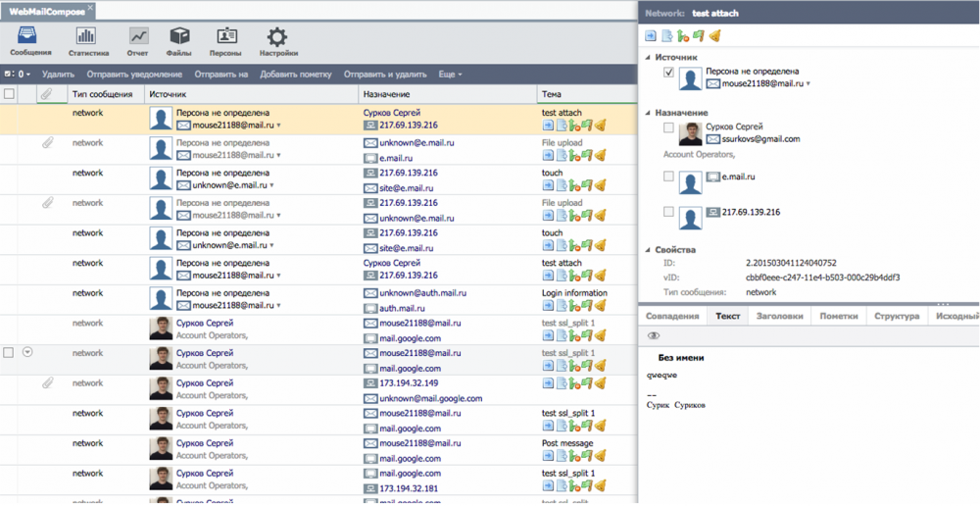
Task: Open the Файлы files section
Action: pos(179,41)
